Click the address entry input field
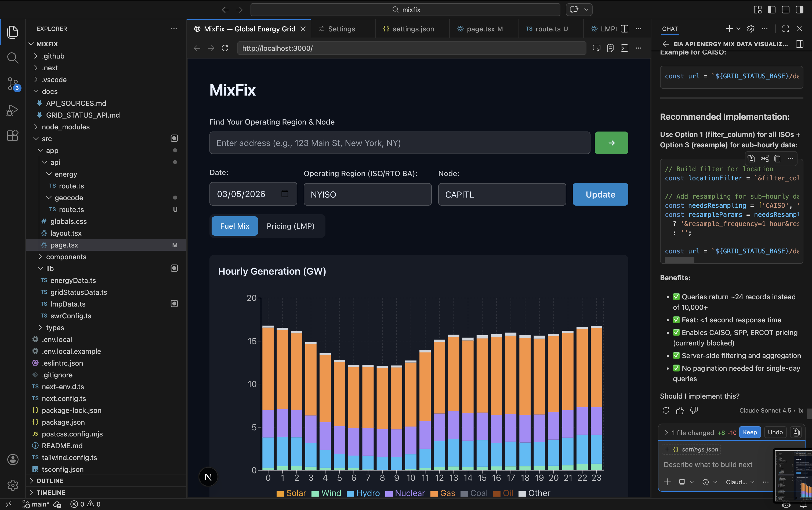The width and height of the screenshot is (812, 510). click(400, 143)
